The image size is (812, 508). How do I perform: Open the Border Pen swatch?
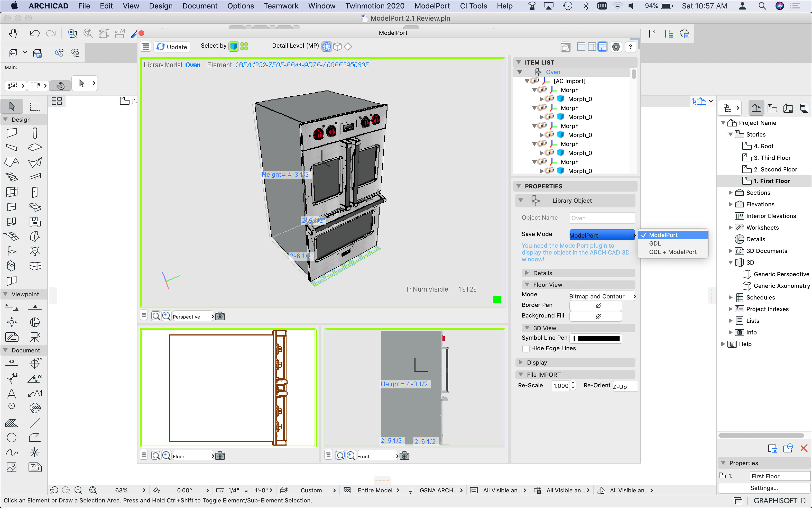596,305
